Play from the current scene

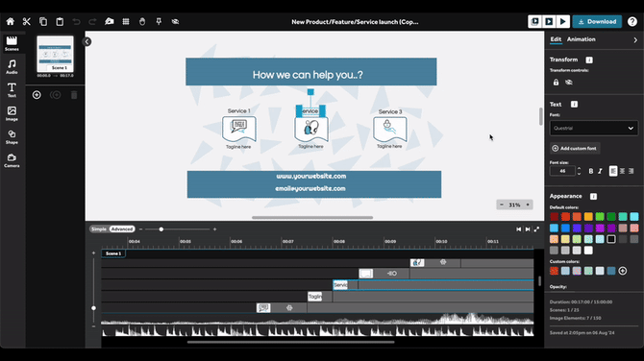pos(549,22)
